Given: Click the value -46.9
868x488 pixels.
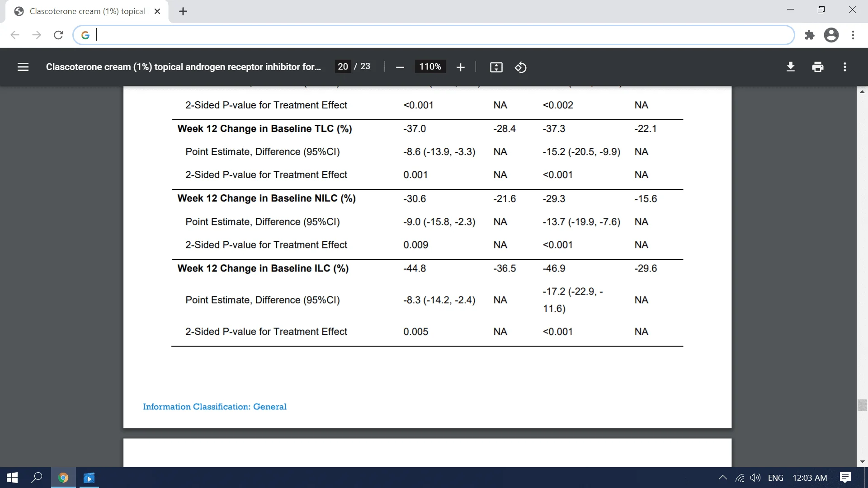Looking at the screenshot, I should pyautogui.click(x=554, y=268).
